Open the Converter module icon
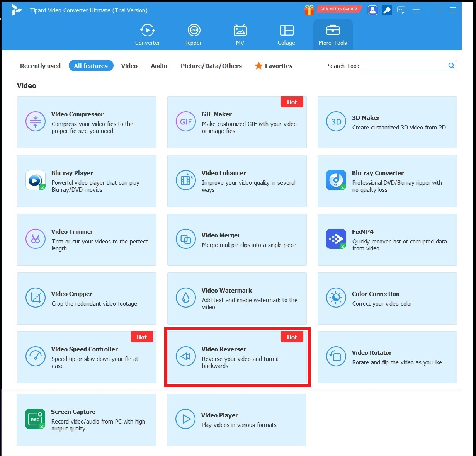The width and height of the screenshot is (476, 456). pyautogui.click(x=147, y=30)
